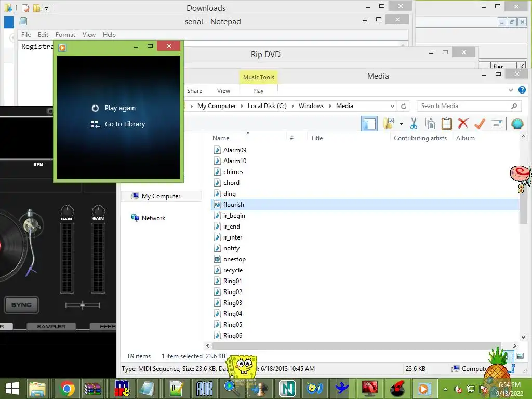The image size is (532, 399).
Task: Open the folder options icon in Media toolbar
Action: pos(389,124)
